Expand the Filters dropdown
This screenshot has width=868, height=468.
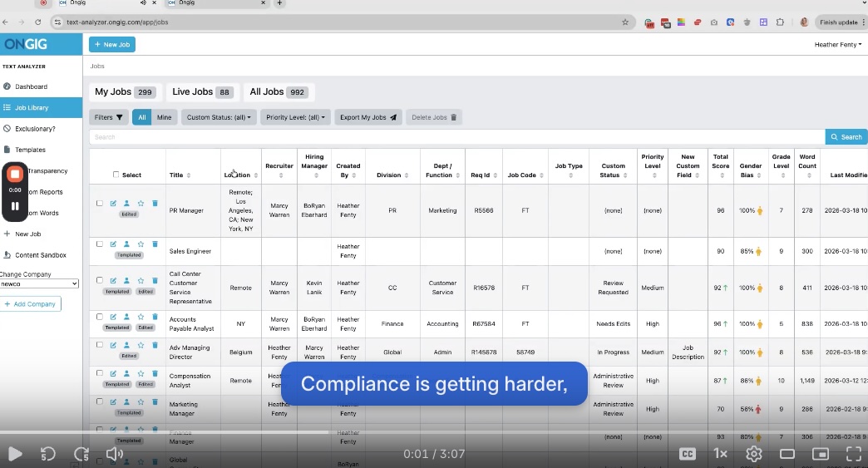coord(108,117)
